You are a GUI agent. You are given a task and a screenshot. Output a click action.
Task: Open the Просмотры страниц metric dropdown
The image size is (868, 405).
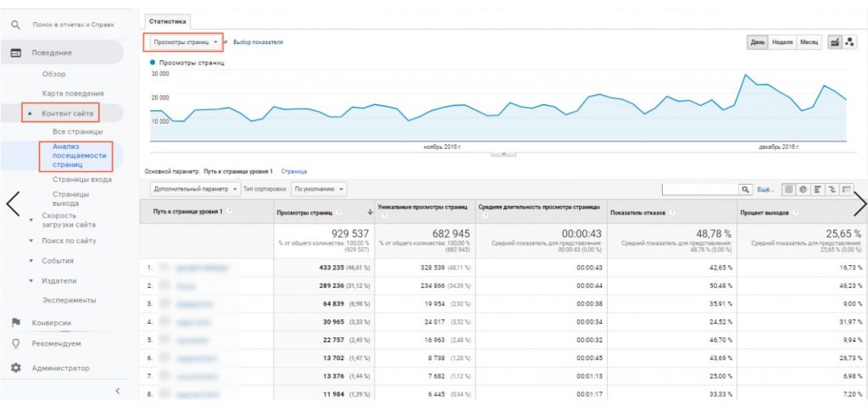pyautogui.click(x=186, y=42)
